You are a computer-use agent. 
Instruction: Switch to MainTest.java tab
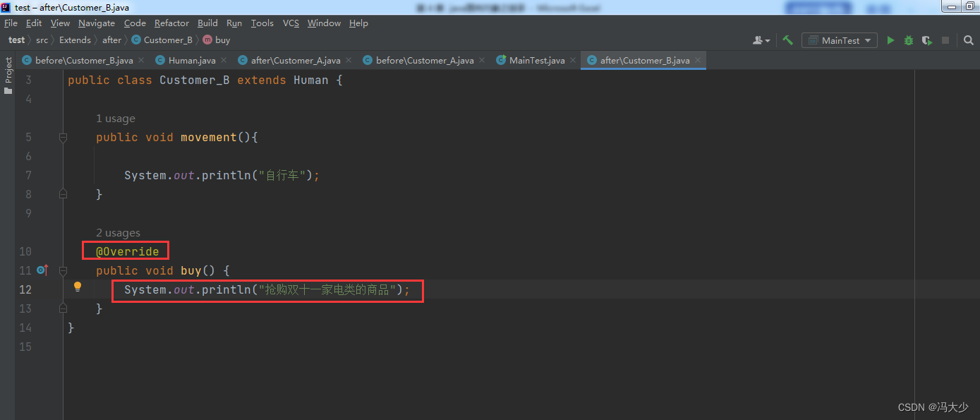pyautogui.click(x=536, y=60)
